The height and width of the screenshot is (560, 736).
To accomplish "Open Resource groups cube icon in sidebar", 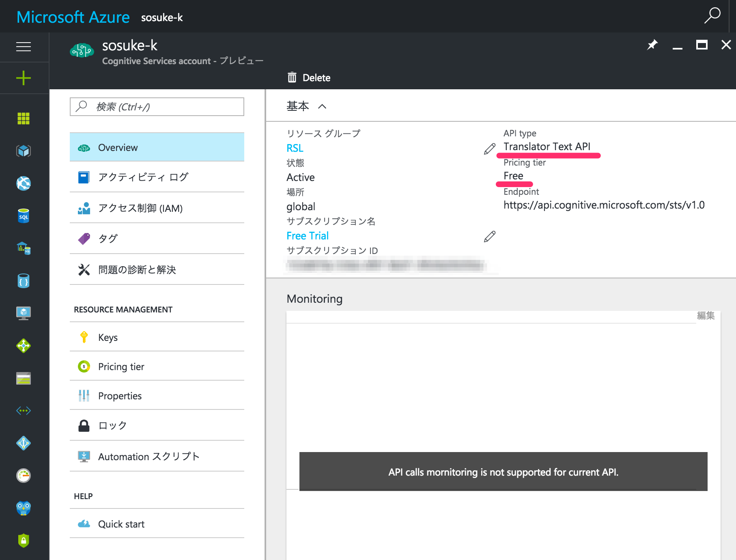I will tap(24, 151).
